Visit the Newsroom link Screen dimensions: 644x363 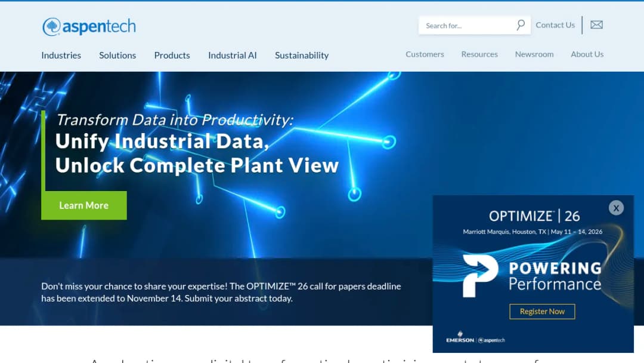(534, 54)
